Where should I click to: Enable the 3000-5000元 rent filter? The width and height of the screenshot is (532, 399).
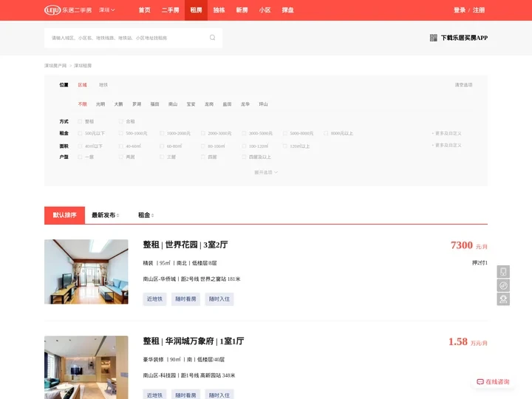coord(244,133)
